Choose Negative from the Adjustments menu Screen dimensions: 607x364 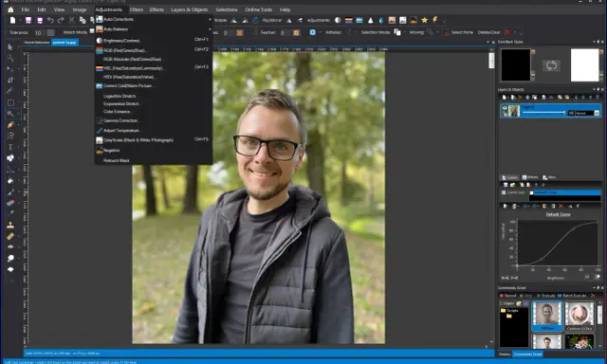click(x=154, y=150)
